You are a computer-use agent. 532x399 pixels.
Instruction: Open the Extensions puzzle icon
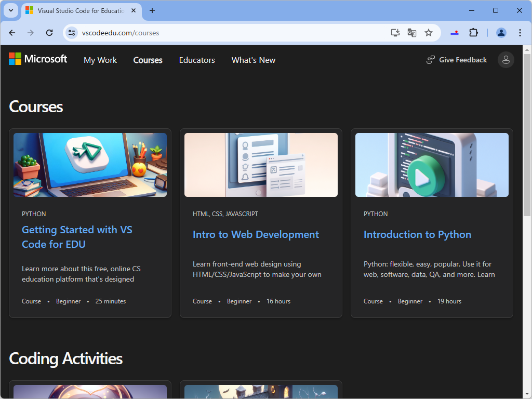[x=473, y=33]
